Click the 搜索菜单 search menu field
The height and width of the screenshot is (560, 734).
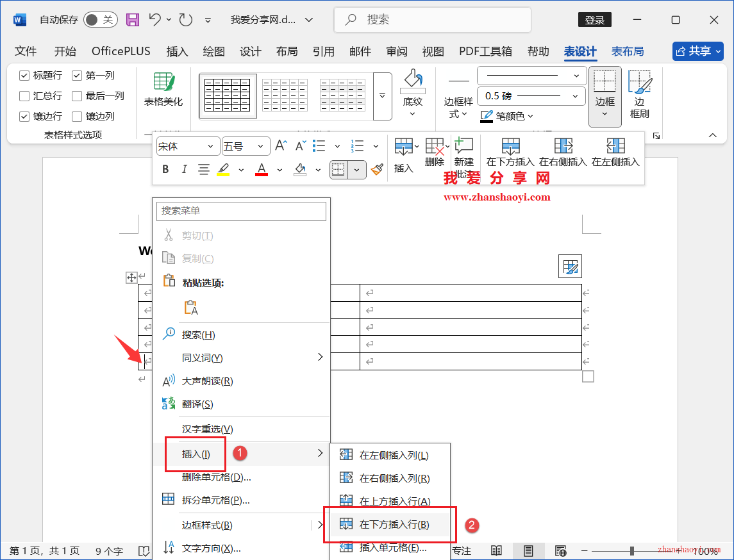pyautogui.click(x=241, y=211)
